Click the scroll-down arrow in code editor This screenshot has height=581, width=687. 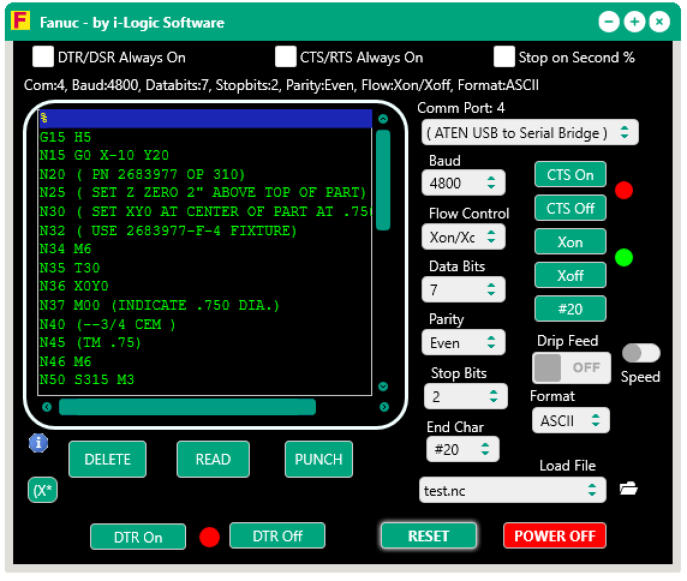coord(383,386)
